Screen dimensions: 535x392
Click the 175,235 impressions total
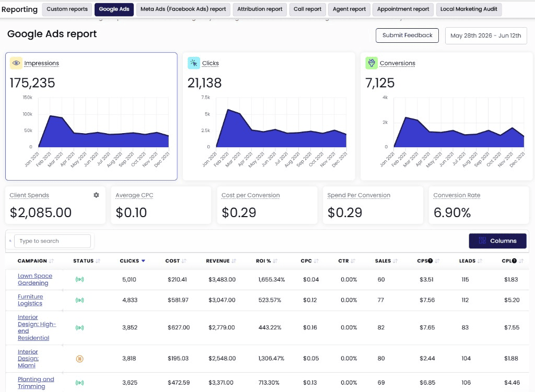click(32, 83)
